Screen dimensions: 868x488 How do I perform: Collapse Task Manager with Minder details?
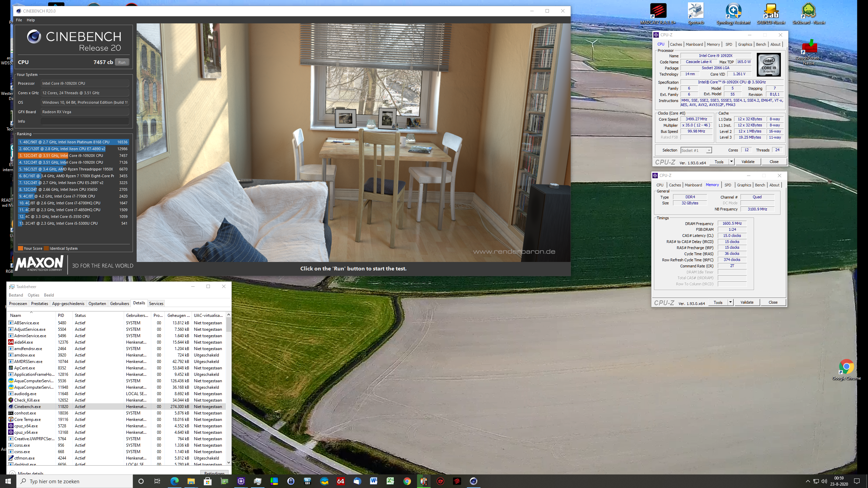(x=27, y=473)
